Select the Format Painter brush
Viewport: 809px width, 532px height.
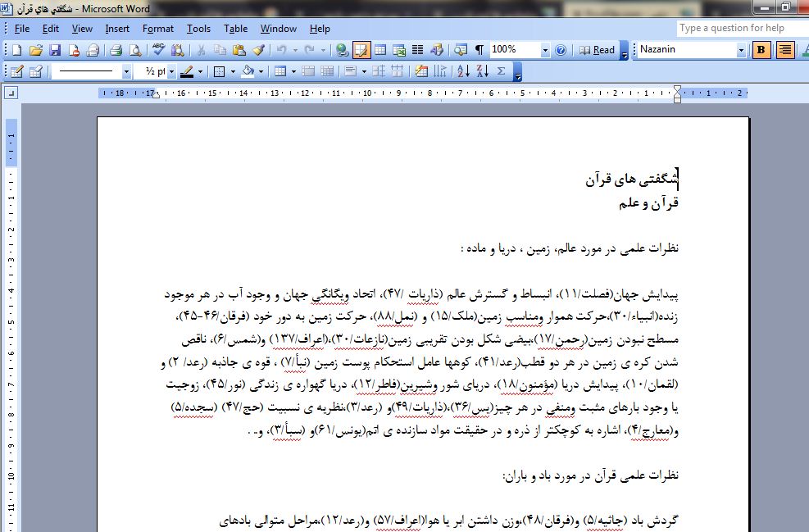coord(257,50)
